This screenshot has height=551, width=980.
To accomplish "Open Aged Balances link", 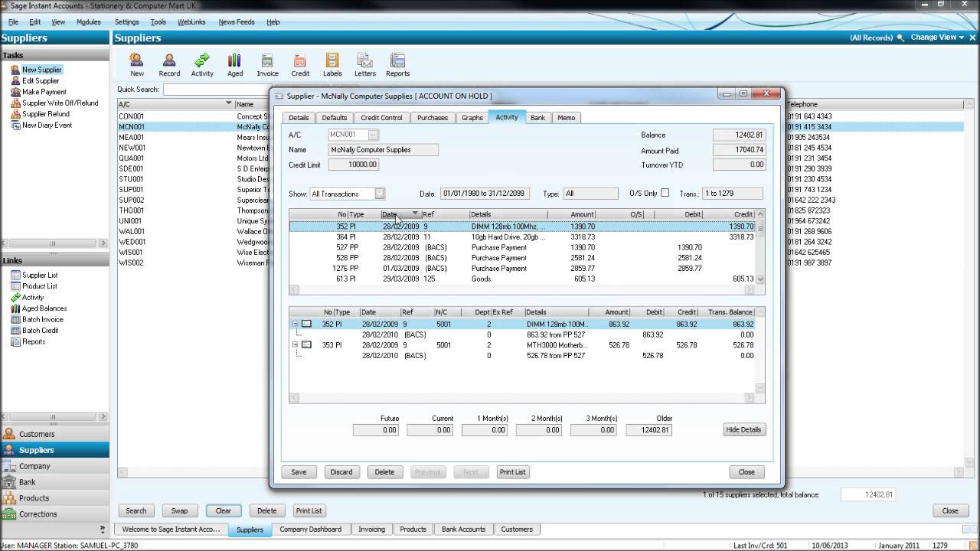I will tap(44, 308).
